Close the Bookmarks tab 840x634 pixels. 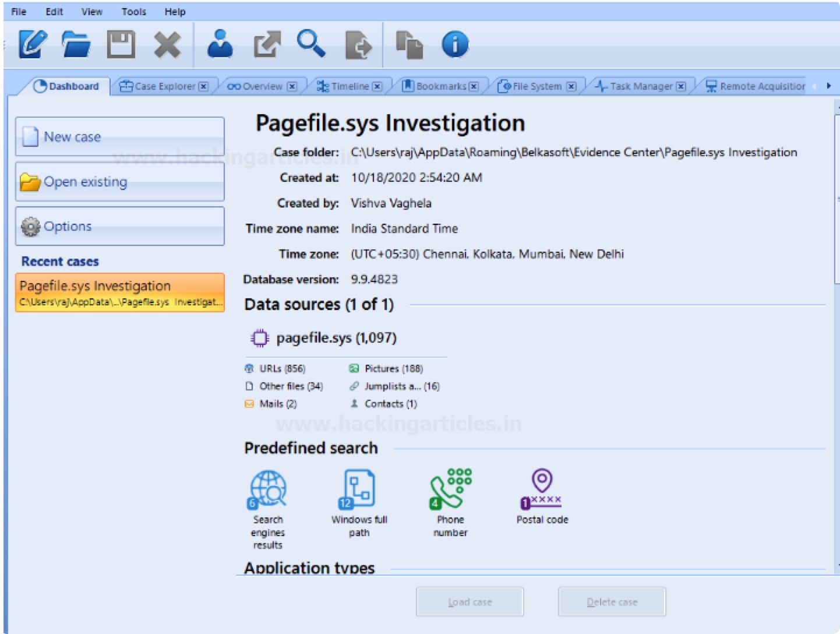click(x=474, y=86)
